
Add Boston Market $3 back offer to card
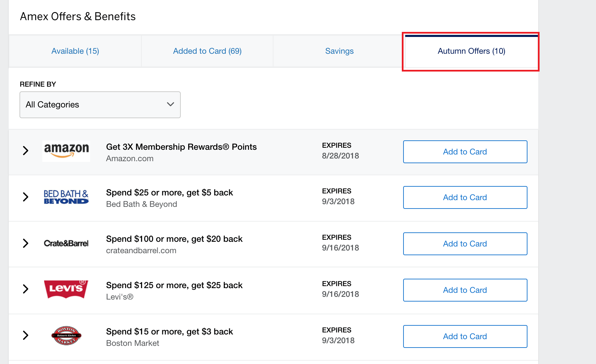pos(465,336)
